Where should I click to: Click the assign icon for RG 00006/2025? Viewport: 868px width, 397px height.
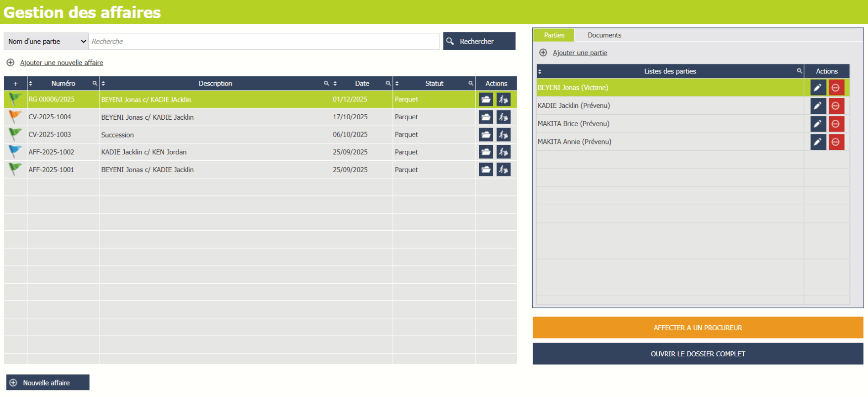click(x=503, y=100)
